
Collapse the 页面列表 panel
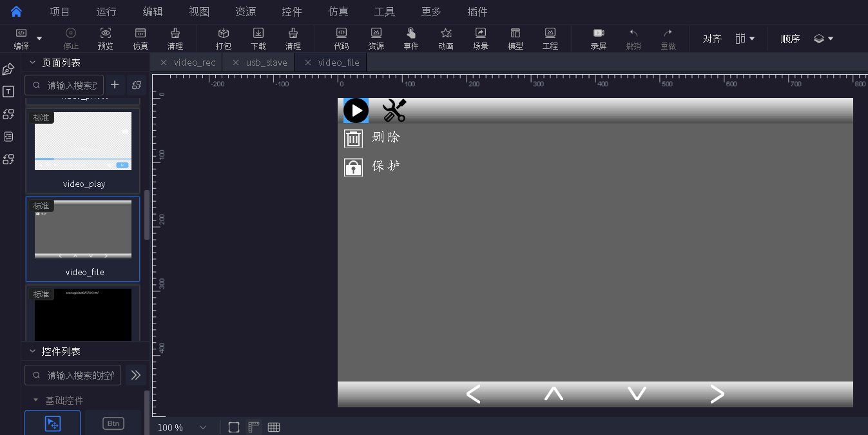pos(32,63)
